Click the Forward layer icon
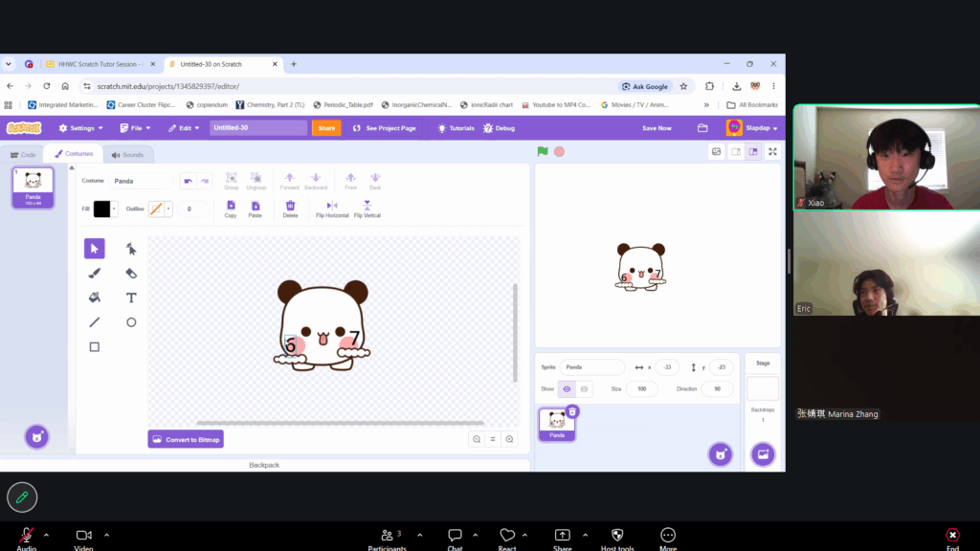The width and height of the screenshot is (980, 551). pyautogui.click(x=289, y=181)
